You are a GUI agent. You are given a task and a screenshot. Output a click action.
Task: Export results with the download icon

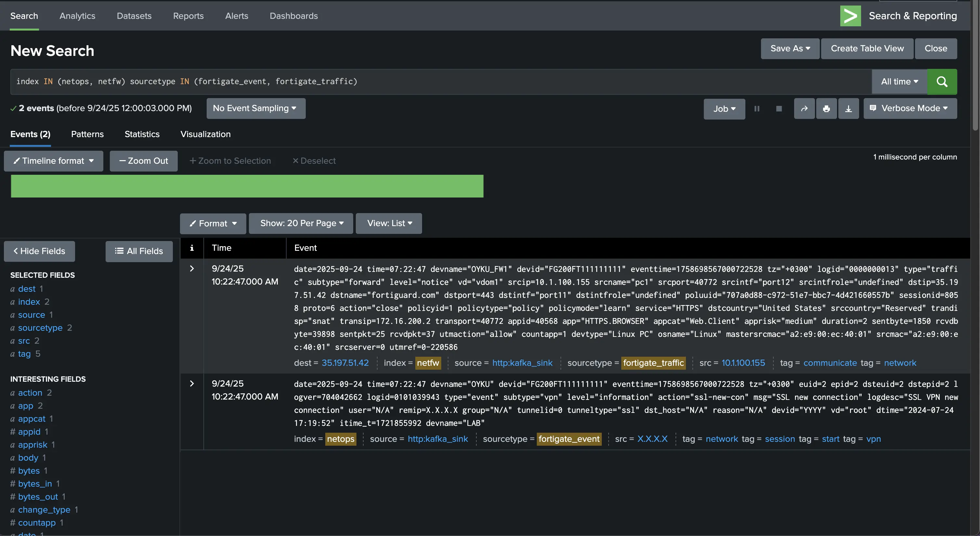point(848,109)
